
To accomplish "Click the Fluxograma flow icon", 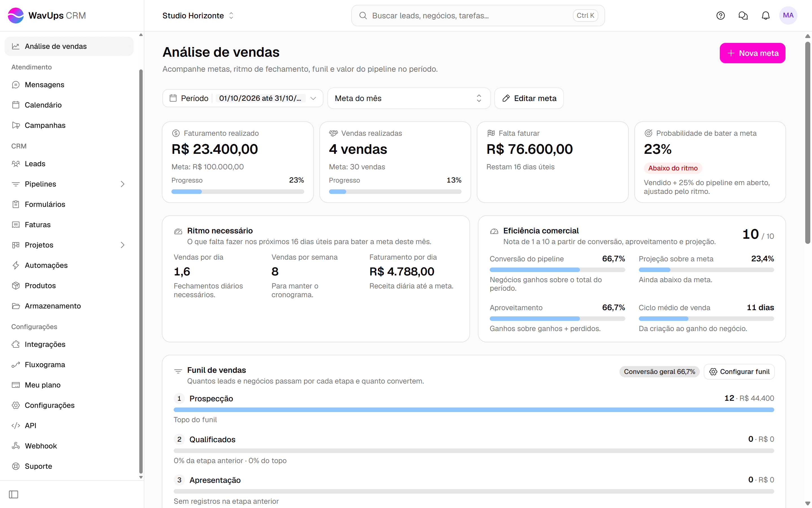I will pos(16,365).
